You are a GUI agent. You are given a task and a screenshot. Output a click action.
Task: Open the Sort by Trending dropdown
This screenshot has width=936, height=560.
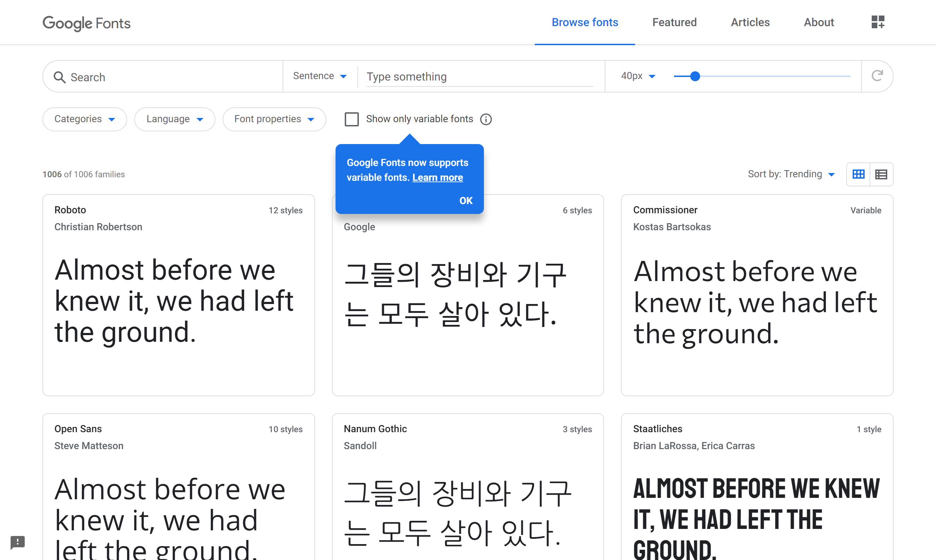click(x=791, y=174)
